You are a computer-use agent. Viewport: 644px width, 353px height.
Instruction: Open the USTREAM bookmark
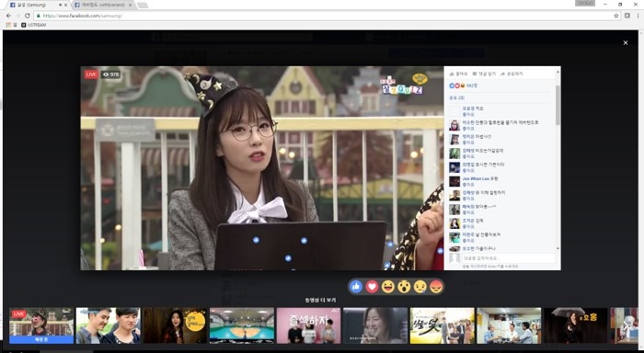(34, 25)
